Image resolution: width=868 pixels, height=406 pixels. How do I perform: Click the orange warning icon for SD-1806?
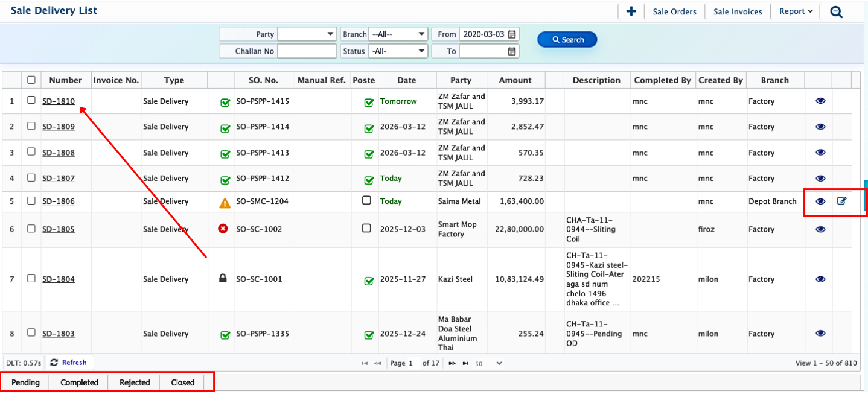coord(225,203)
